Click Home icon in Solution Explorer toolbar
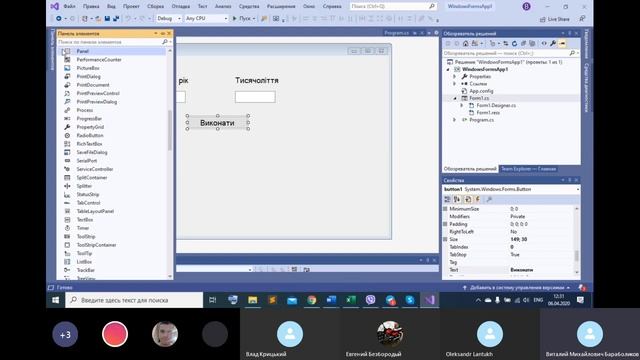Viewport: 640px width, 360px height. click(465, 43)
